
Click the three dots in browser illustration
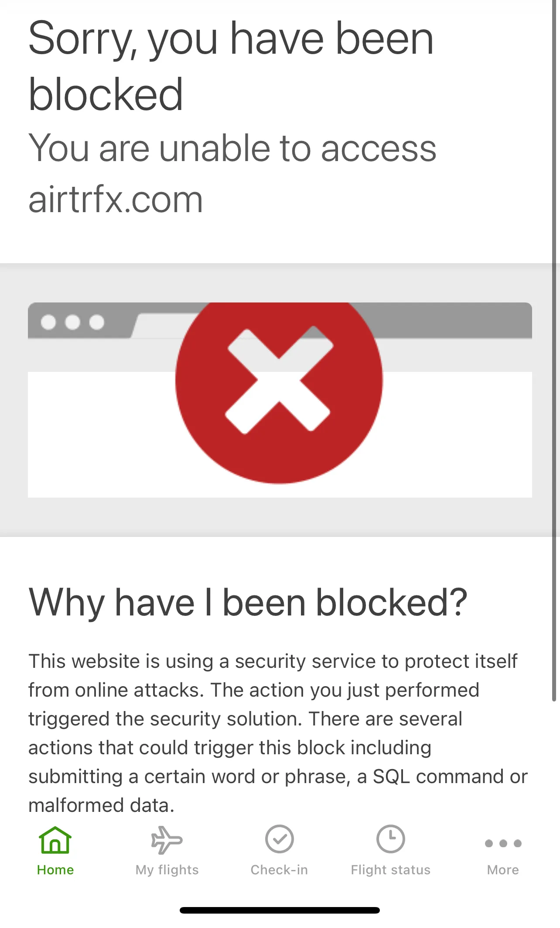(72, 322)
